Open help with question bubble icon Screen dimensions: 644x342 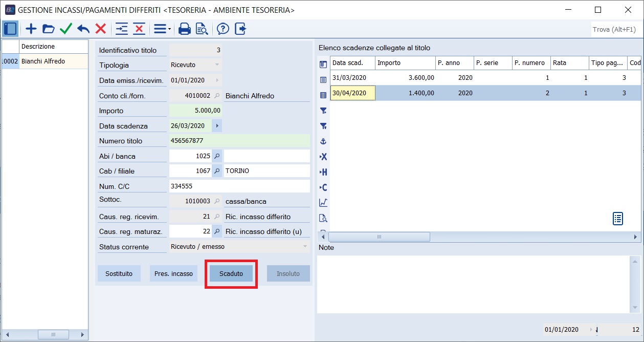tap(223, 29)
